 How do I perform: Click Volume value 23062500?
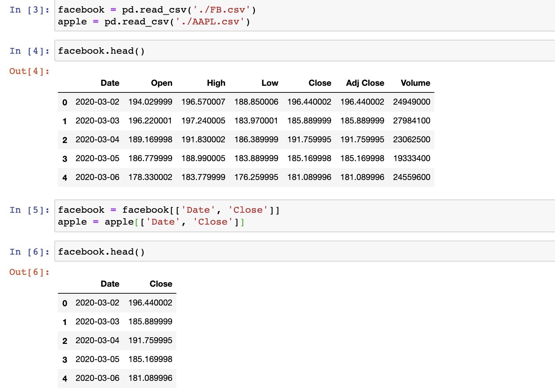click(x=412, y=140)
